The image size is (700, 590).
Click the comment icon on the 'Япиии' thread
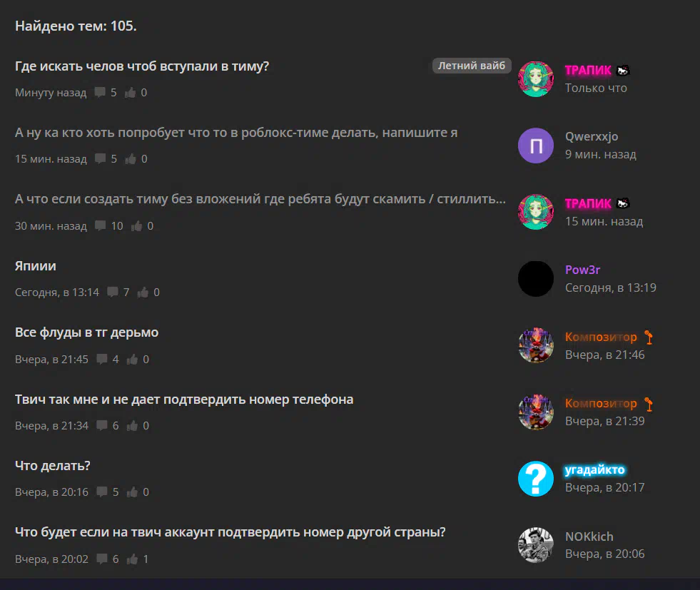click(x=113, y=292)
